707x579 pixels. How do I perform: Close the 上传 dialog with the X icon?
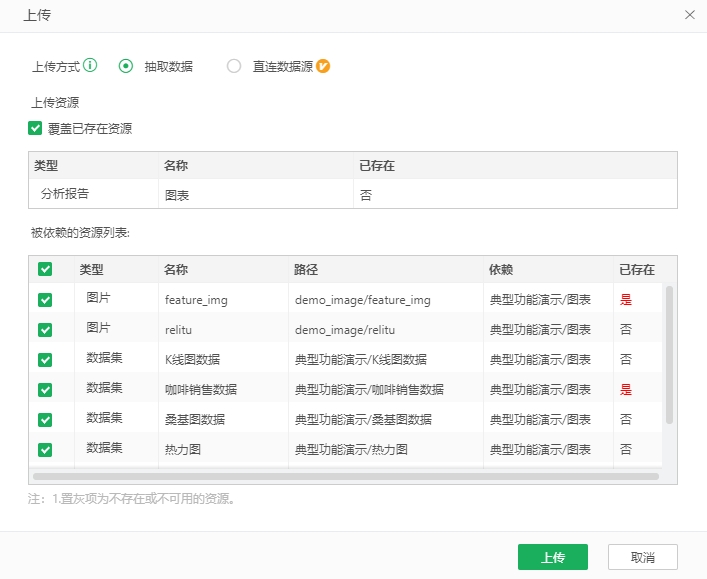689,15
